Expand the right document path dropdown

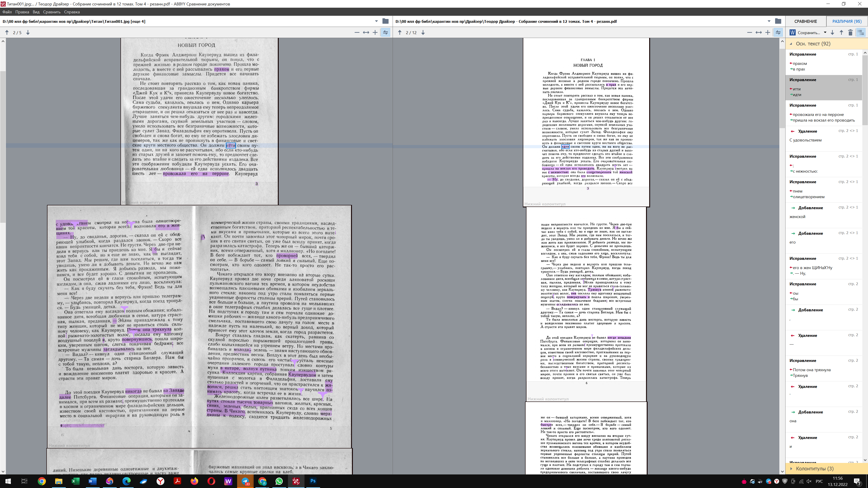769,21
